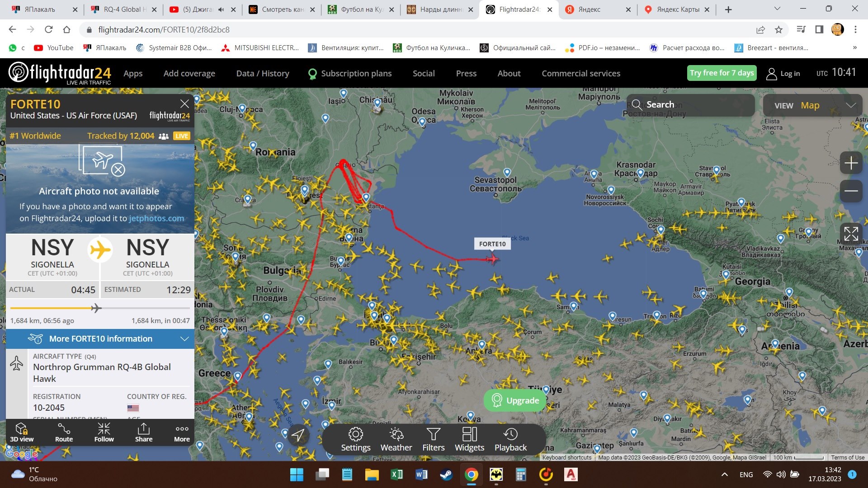
Task: Open map Filters
Action: click(x=434, y=440)
